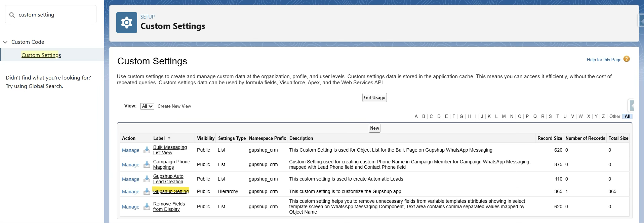Open Remove Fields from Display label

(169, 206)
